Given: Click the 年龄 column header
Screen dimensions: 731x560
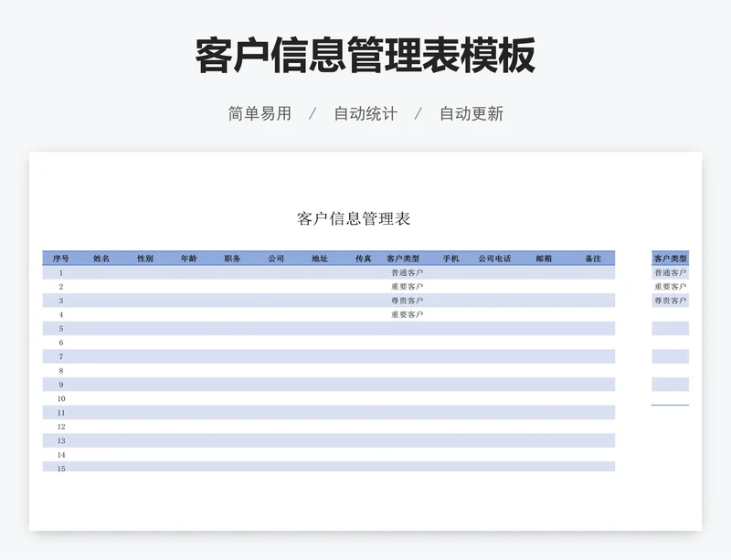Looking at the screenshot, I should 188,259.
